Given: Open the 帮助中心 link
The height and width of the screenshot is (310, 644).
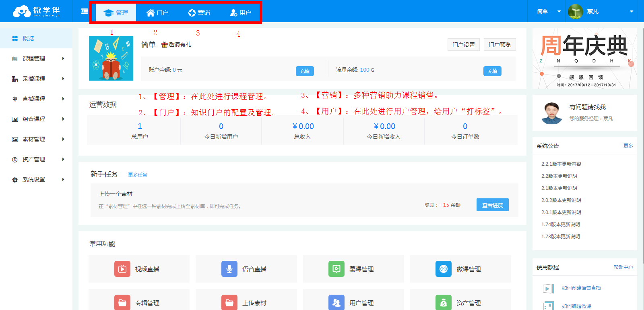Looking at the screenshot, I should [623, 267].
